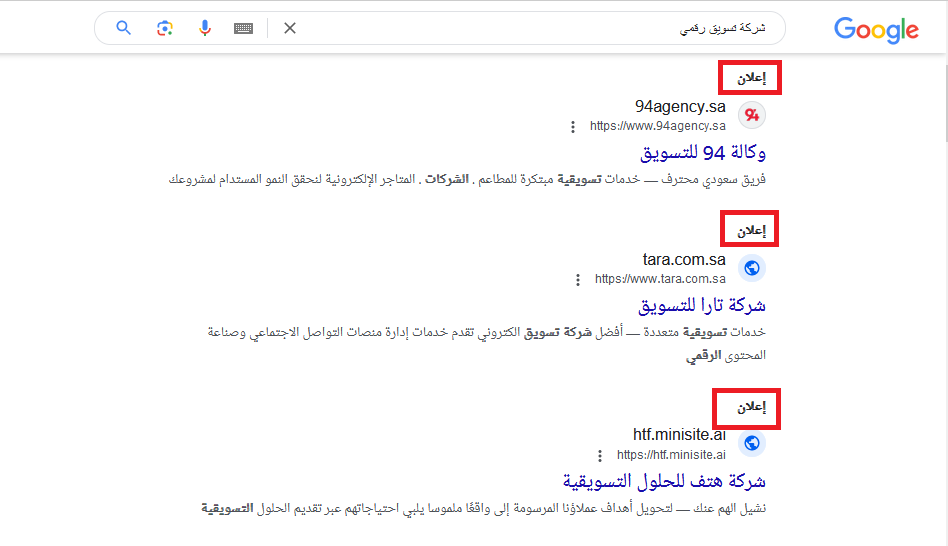Image resolution: width=948 pixels, height=546 pixels.
Task: Open the وكالة 94 للتسويق result title
Action: (703, 152)
